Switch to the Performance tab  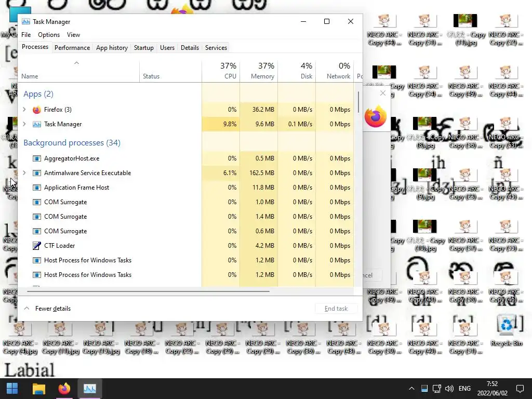click(72, 48)
